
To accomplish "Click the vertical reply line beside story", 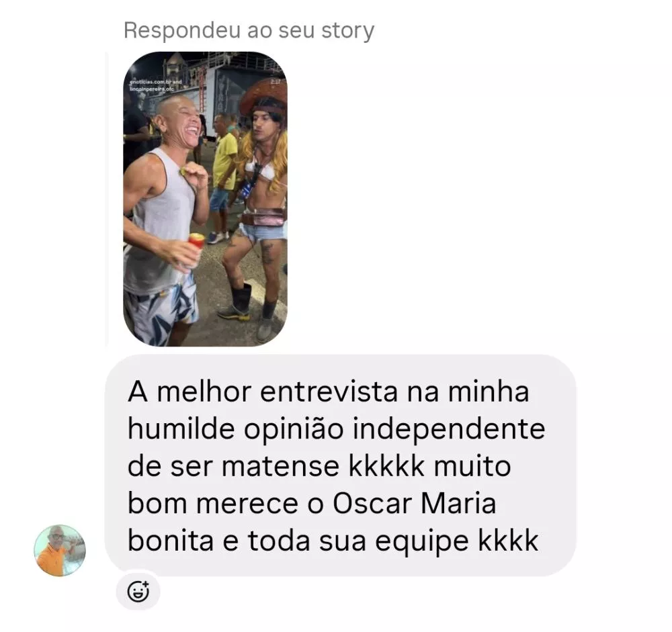I will (x=107, y=199).
